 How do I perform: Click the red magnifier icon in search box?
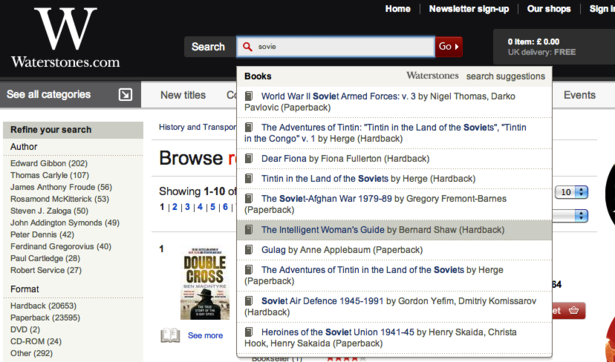[247, 47]
